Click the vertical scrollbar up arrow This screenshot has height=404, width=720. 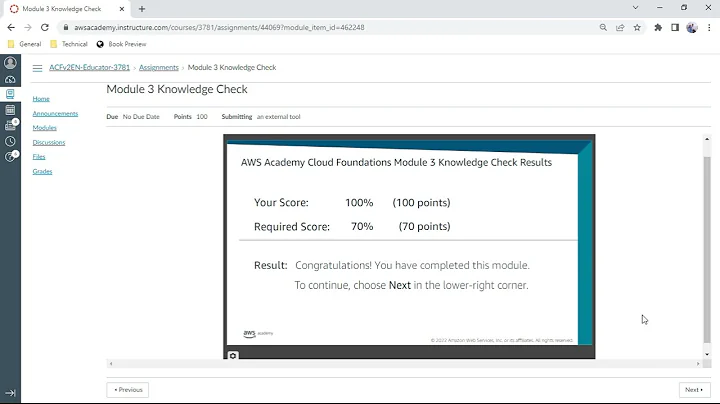707,139
